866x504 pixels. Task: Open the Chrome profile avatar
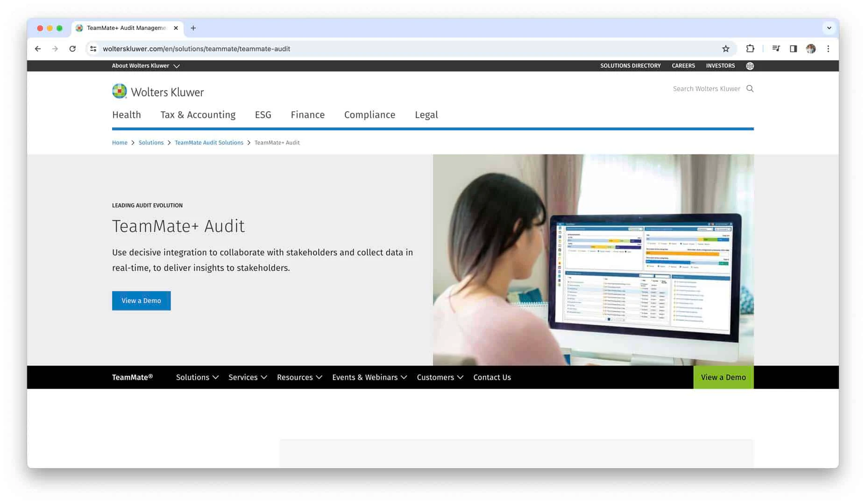click(811, 49)
